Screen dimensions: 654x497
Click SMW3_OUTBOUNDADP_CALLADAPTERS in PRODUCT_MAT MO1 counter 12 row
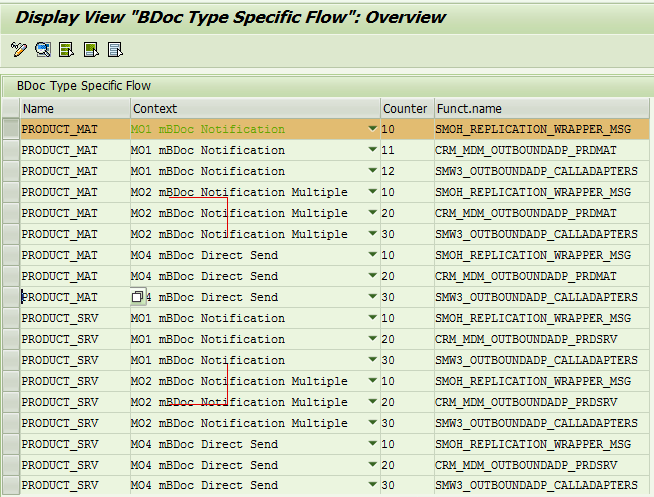click(x=536, y=171)
